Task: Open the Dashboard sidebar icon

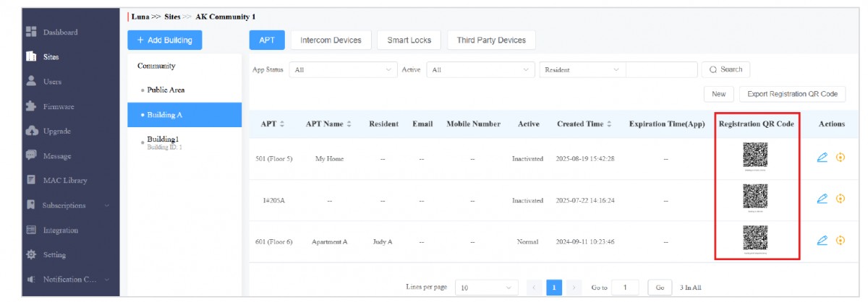Action: tap(31, 32)
